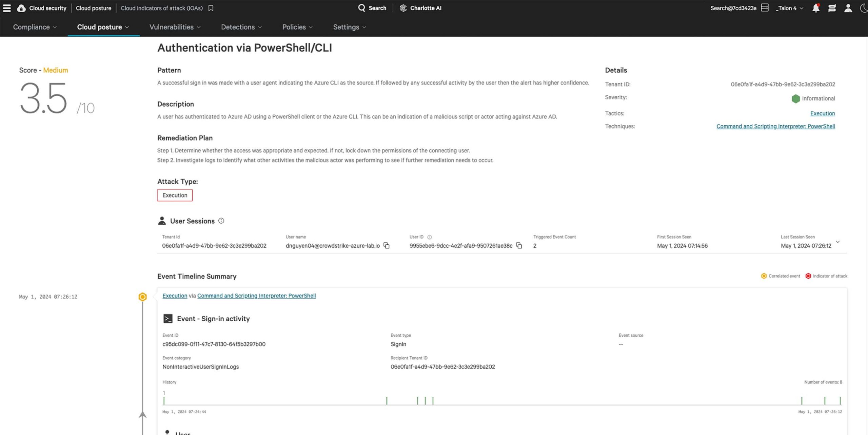The height and width of the screenshot is (435, 868).
Task: Expand the user session row chevron
Action: click(837, 242)
